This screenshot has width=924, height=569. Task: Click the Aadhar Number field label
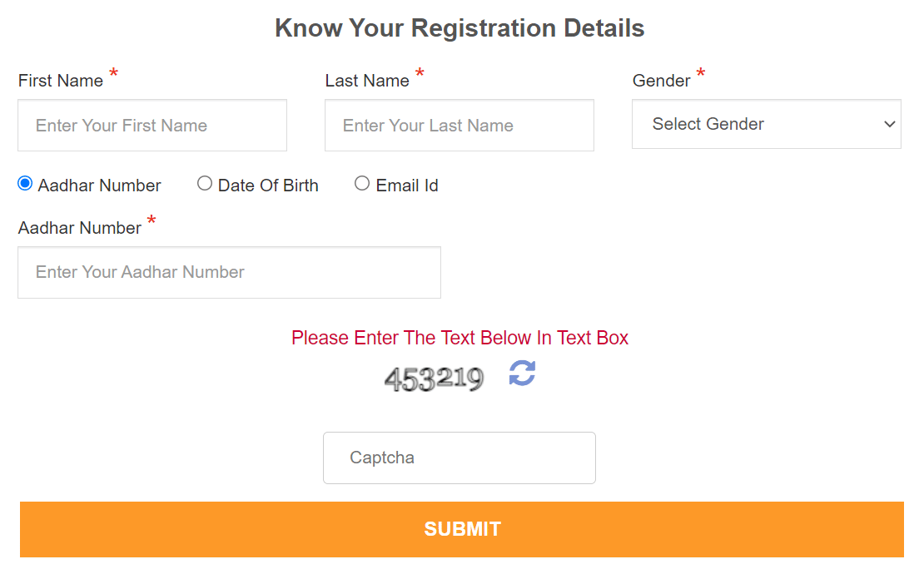pyautogui.click(x=79, y=227)
